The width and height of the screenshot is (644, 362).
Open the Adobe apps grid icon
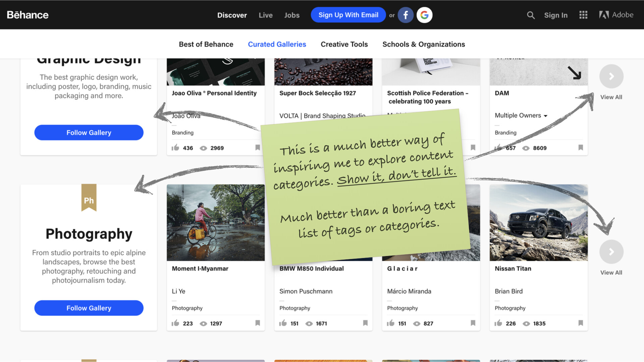tap(583, 15)
